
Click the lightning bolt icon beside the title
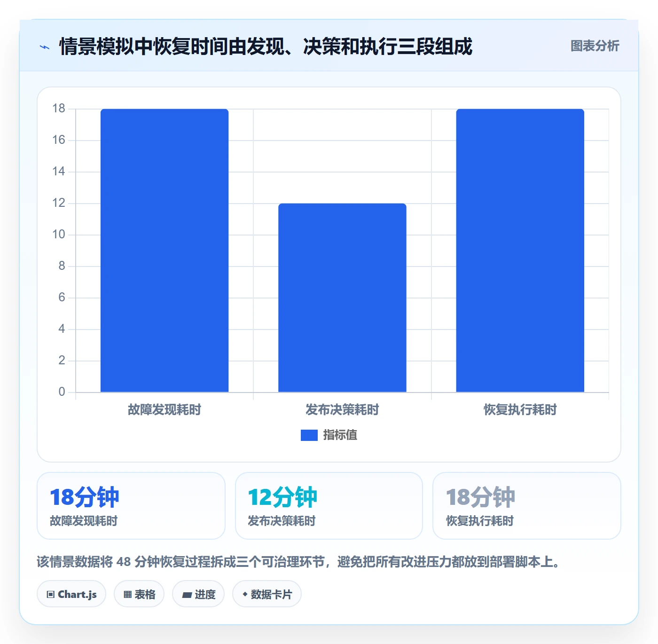45,47
